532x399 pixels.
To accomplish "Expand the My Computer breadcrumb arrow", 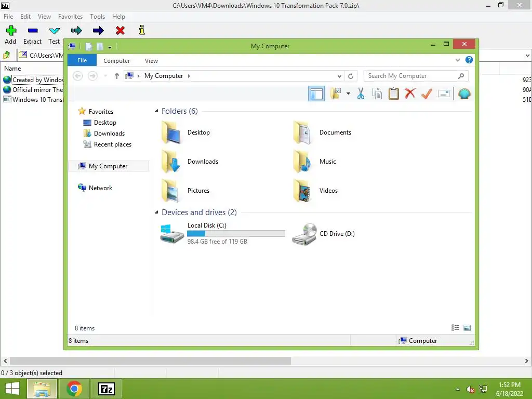I will pos(189,76).
